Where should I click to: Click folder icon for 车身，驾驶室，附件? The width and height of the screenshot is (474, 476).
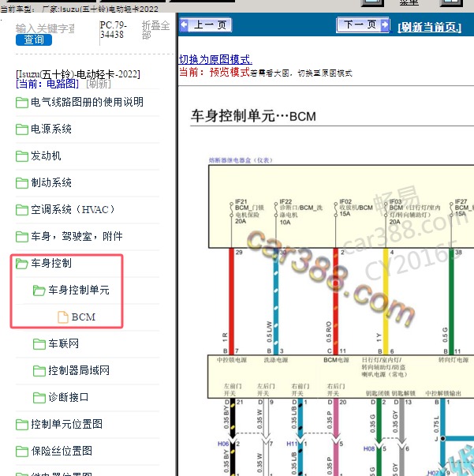click(22, 237)
